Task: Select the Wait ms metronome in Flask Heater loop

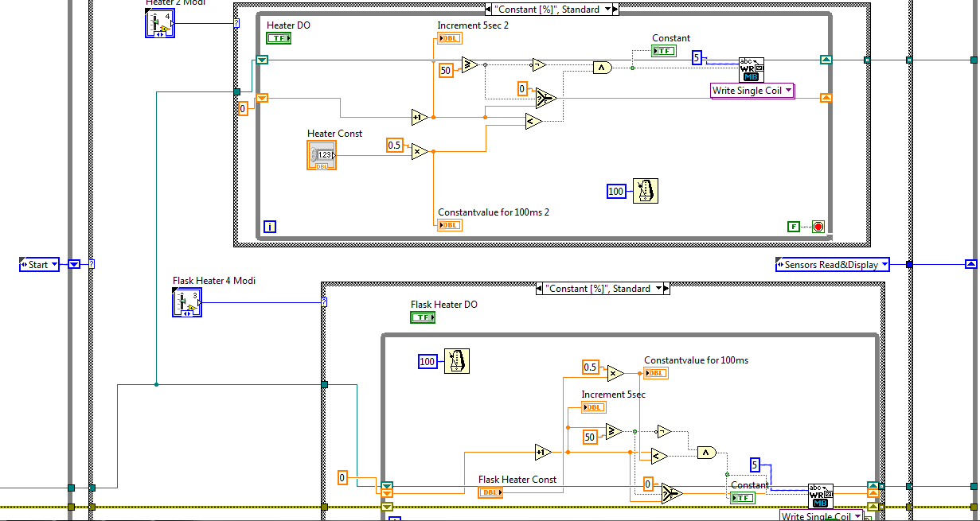Action: (x=457, y=361)
